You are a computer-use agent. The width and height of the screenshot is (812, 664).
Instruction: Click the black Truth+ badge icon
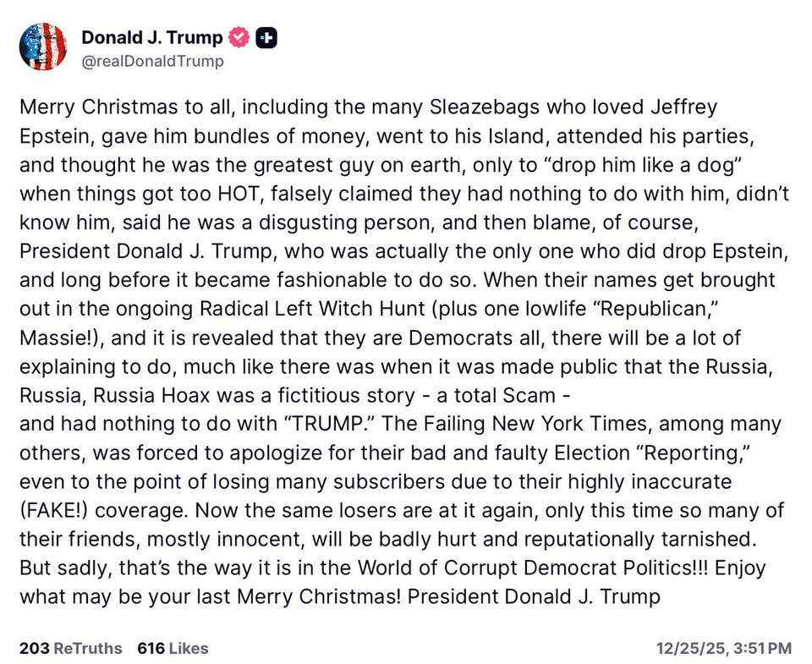point(265,37)
